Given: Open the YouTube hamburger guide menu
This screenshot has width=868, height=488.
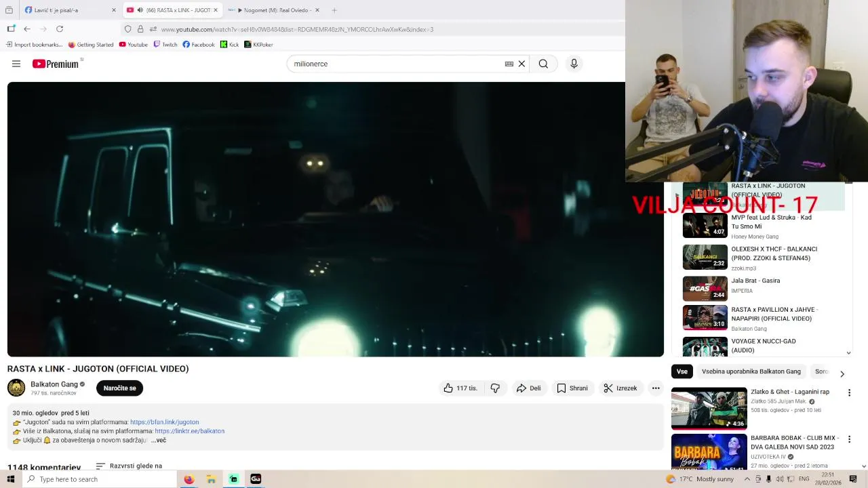Looking at the screenshot, I should [x=16, y=64].
